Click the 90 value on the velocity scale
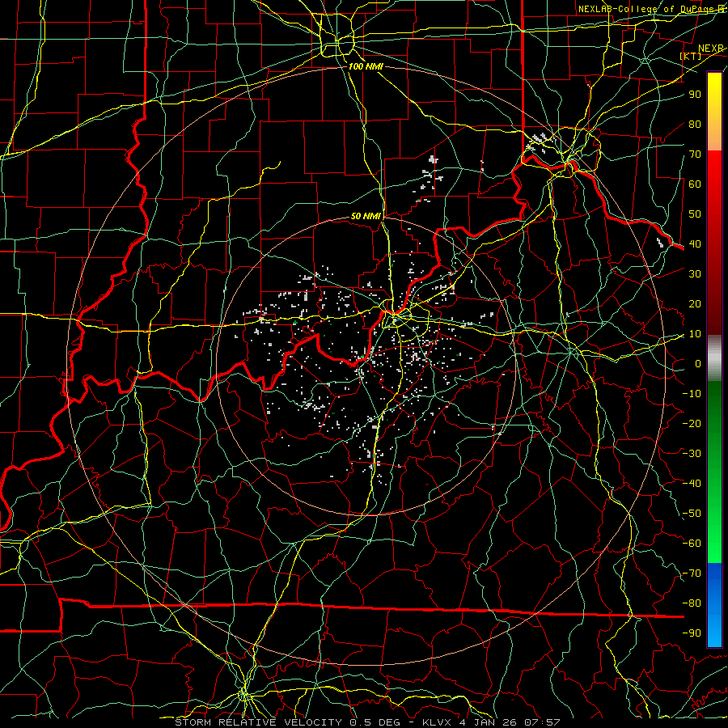 point(695,95)
